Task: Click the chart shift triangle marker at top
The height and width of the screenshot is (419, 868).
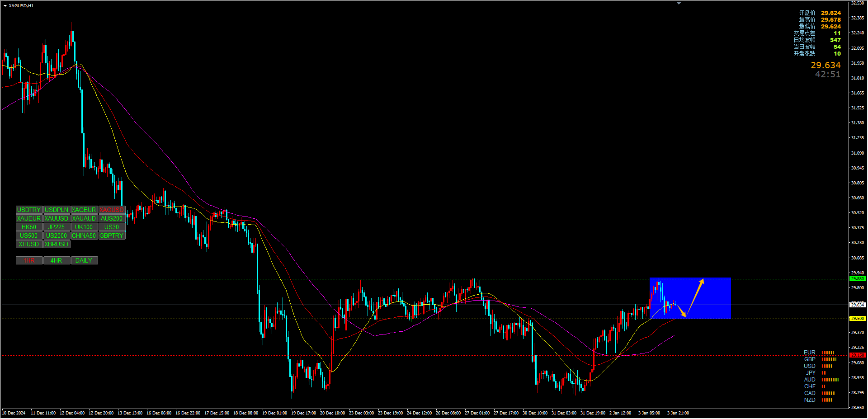Action: click(x=679, y=3)
